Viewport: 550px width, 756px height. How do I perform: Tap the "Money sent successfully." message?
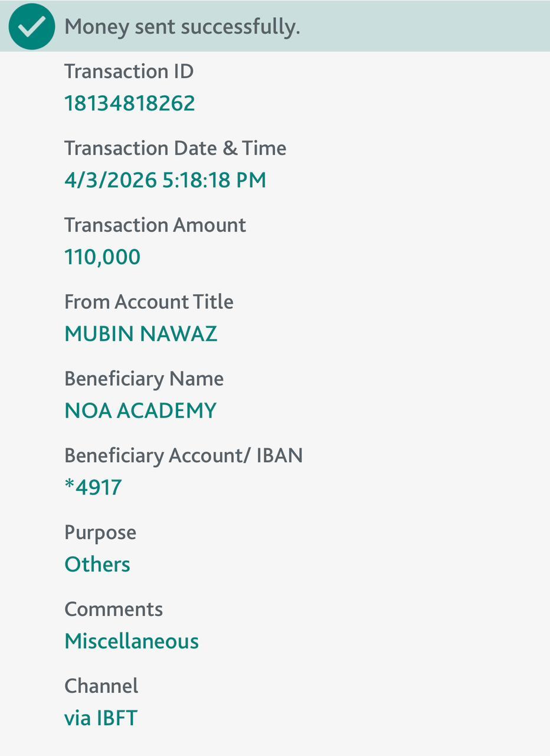pyautogui.click(x=182, y=27)
